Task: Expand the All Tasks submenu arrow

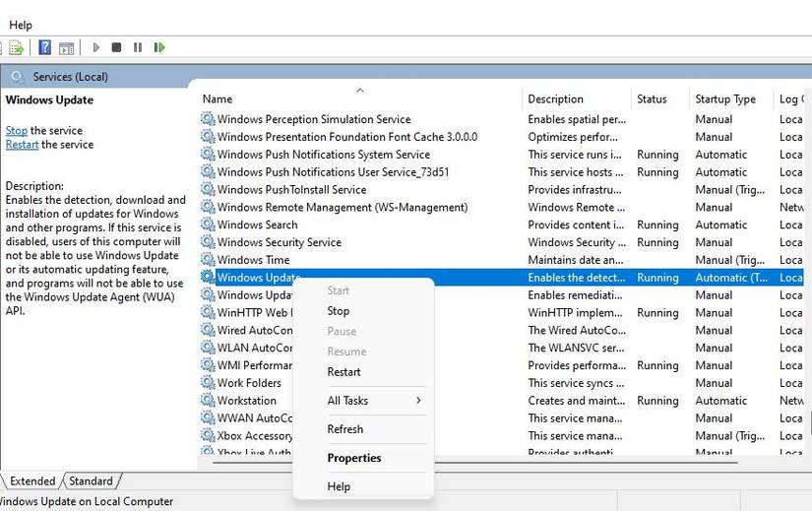Action: 418,401
